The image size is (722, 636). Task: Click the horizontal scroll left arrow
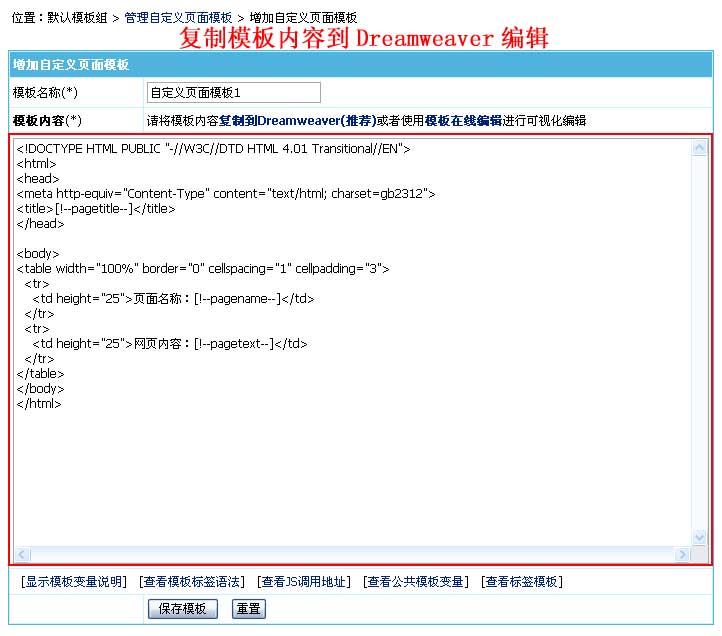22,554
